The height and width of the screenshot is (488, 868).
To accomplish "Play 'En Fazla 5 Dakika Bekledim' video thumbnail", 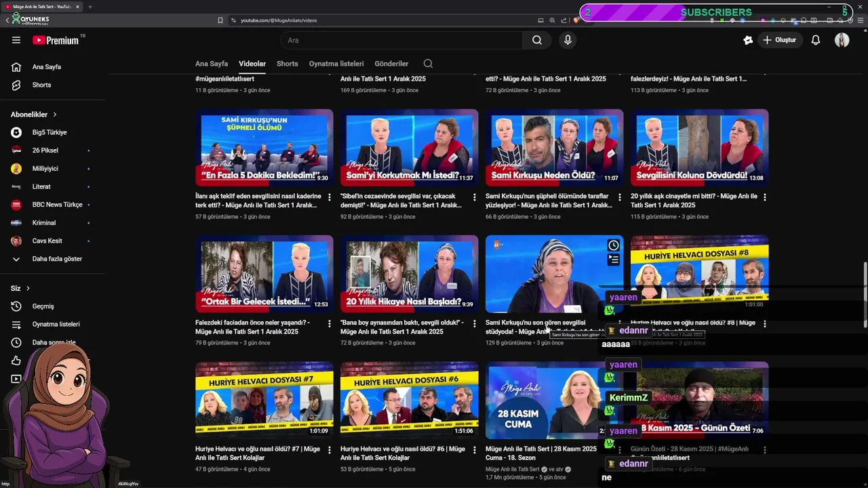I will [264, 148].
